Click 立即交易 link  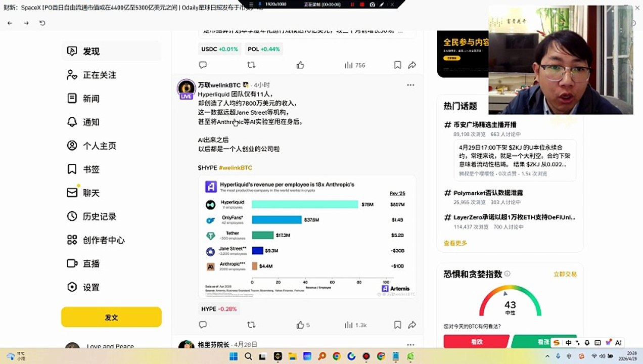565,274
